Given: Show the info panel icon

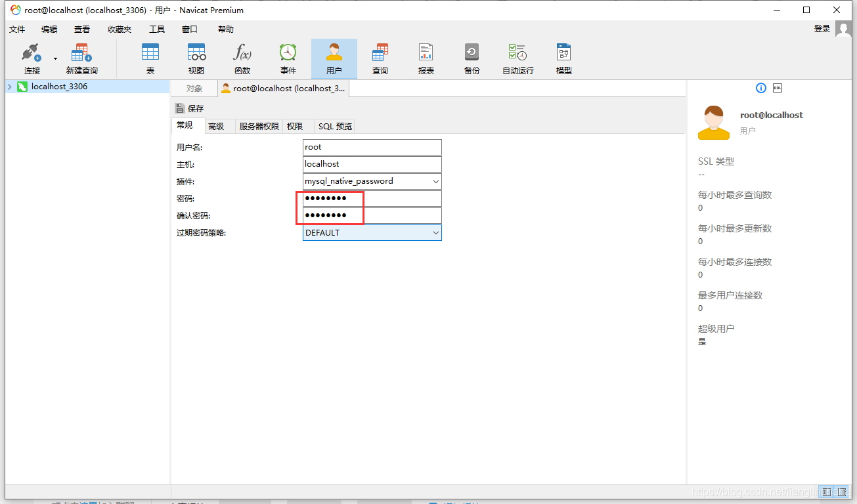Looking at the screenshot, I should pyautogui.click(x=761, y=88).
